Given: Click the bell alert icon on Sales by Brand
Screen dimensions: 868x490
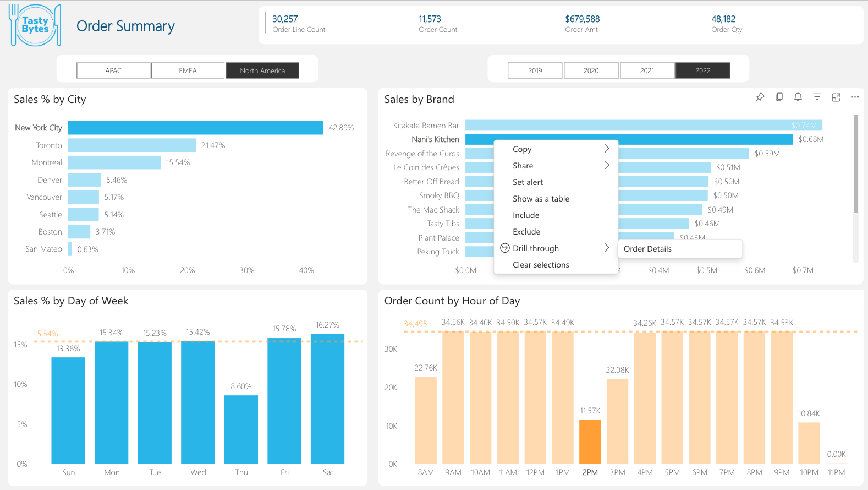Looking at the screenshot, I should pos(798,97).
